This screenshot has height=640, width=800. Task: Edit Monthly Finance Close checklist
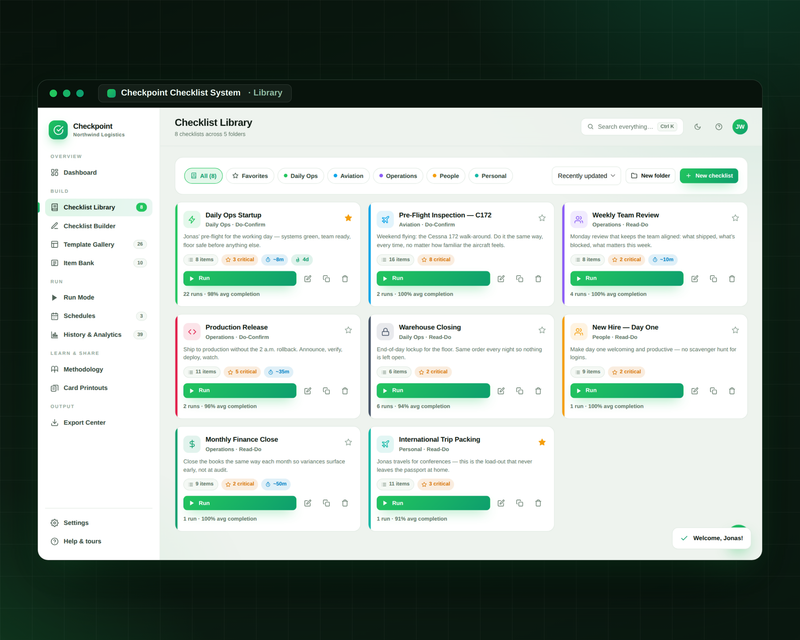click(308, 503)
